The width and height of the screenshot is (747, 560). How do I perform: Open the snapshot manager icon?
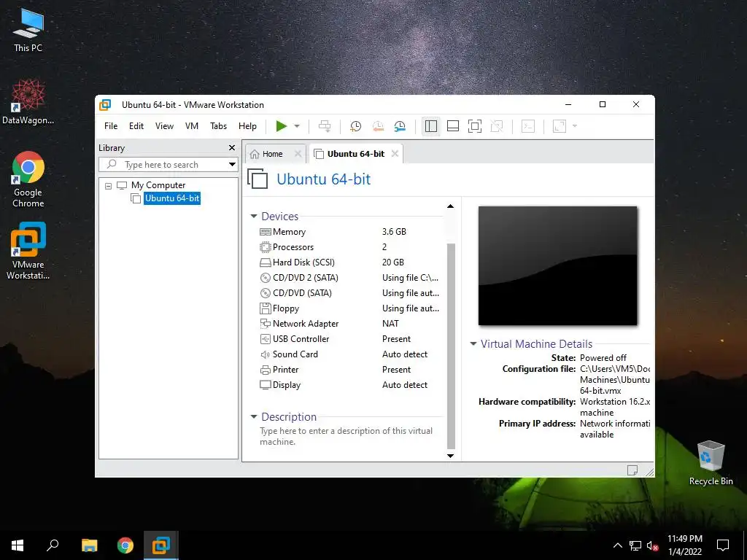point(400,126)
